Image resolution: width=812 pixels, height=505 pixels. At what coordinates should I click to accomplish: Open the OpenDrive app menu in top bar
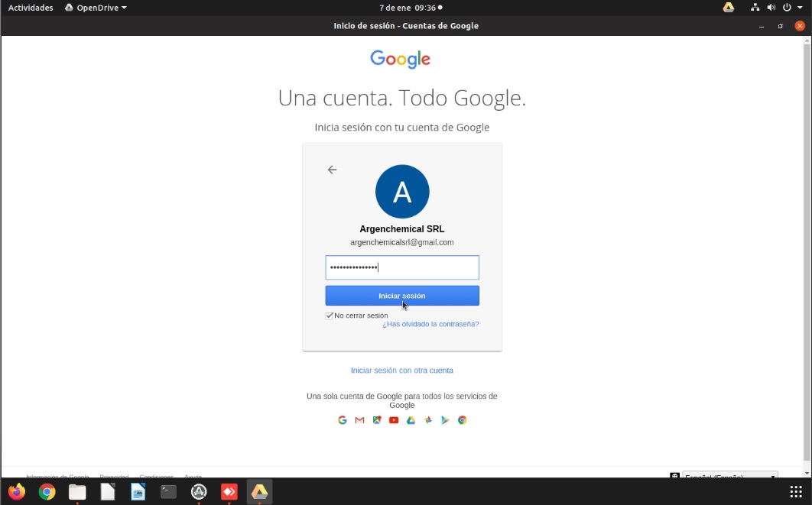coord(96,8)
